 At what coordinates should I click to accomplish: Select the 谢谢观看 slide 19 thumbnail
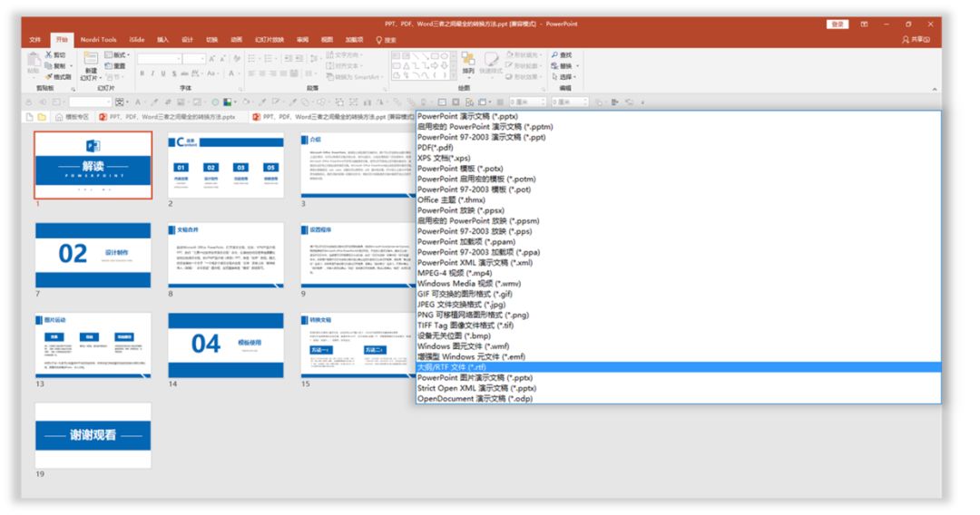tap(93, 435)
